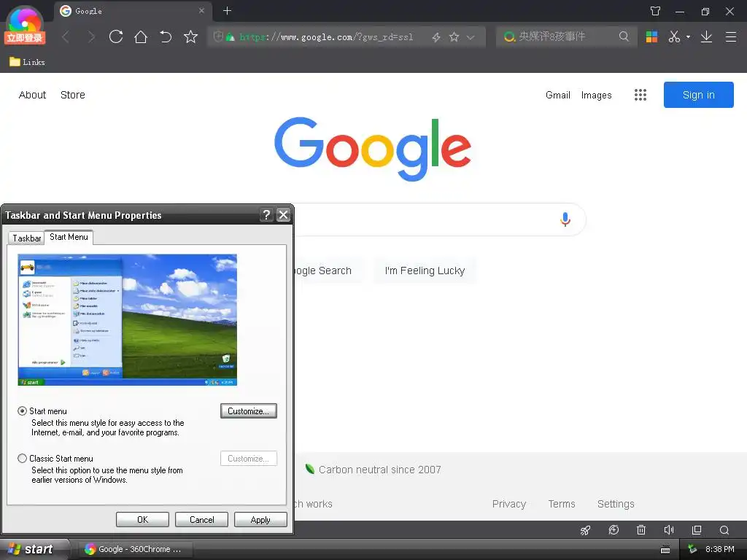Open the Privacy footer link
This screenshot has width=747, height=560.
click(508, 504)
